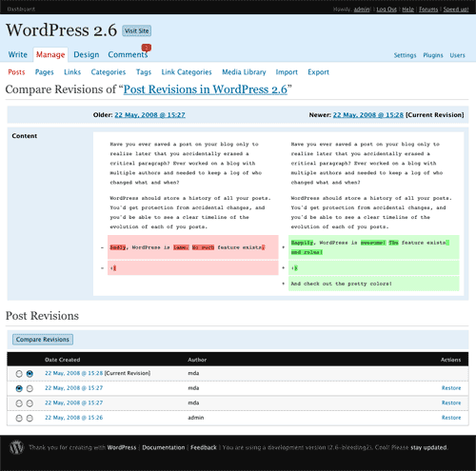The image size is (476, 471).
Task: Click the 'admin' author cell
Action: tap(196, 418)
